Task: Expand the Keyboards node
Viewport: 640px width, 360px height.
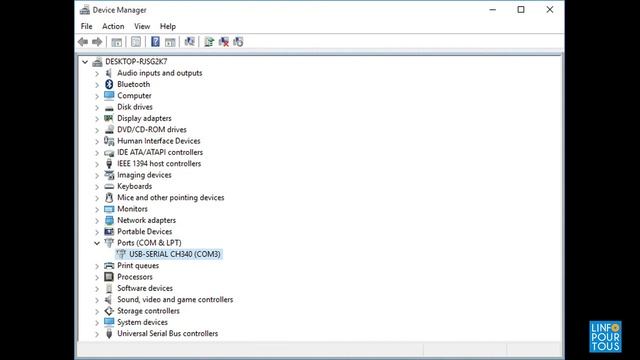Action: [97, 187]
